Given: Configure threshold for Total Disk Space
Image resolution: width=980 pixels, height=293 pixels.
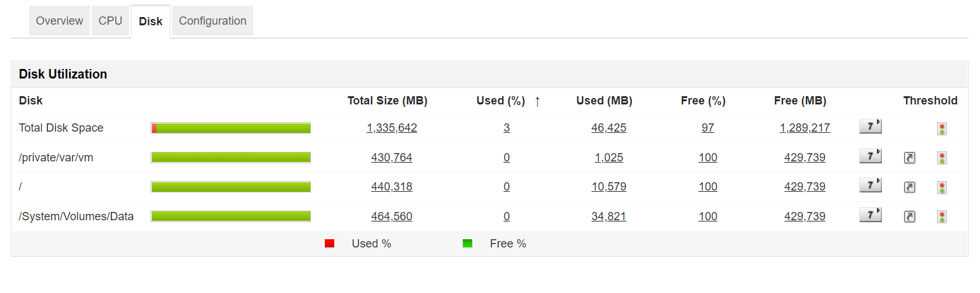Looking at the screenshot, I should [942, 128].
